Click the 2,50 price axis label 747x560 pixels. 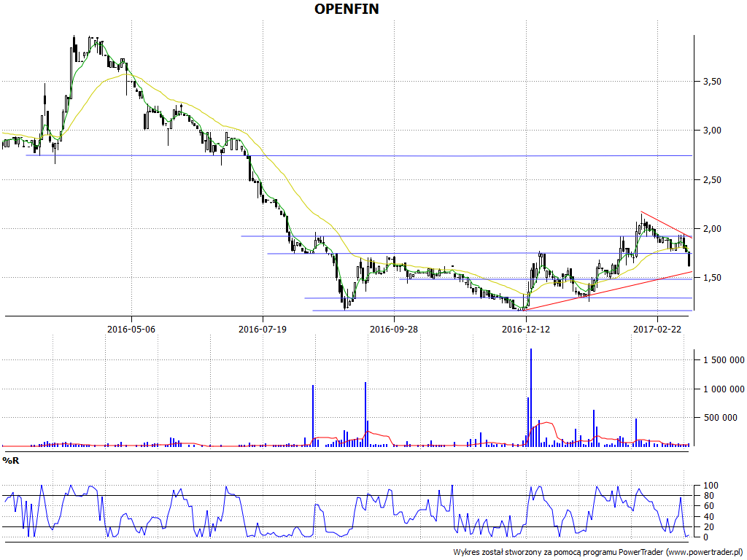tap(712, 180)
